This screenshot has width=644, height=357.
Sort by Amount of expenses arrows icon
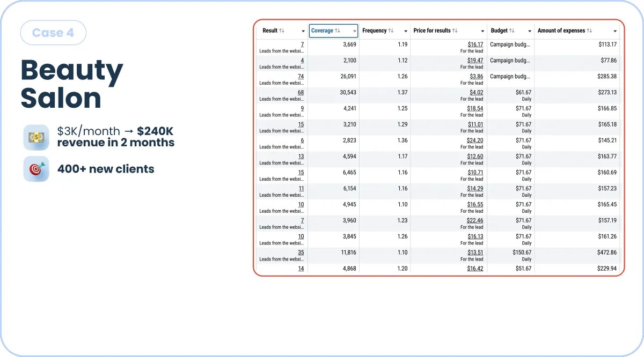(589, 31)
